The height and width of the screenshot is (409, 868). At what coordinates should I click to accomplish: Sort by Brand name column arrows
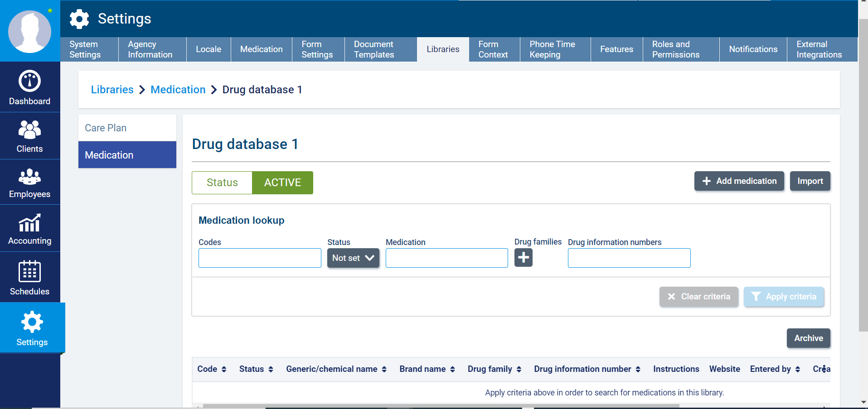tap(452, 370)
